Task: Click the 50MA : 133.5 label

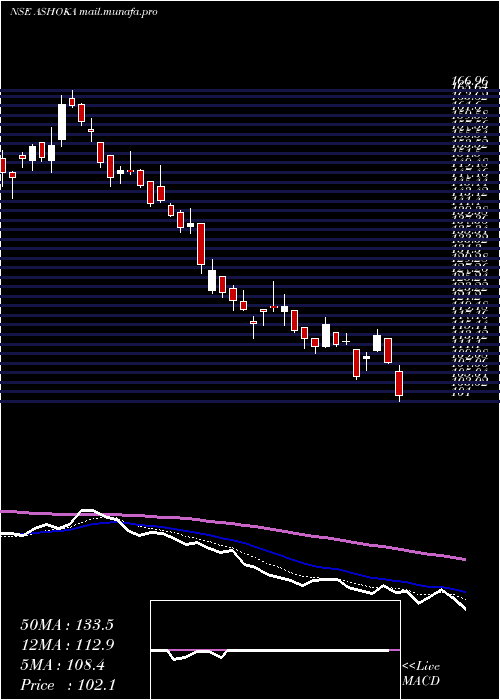Action: (67, 625)
